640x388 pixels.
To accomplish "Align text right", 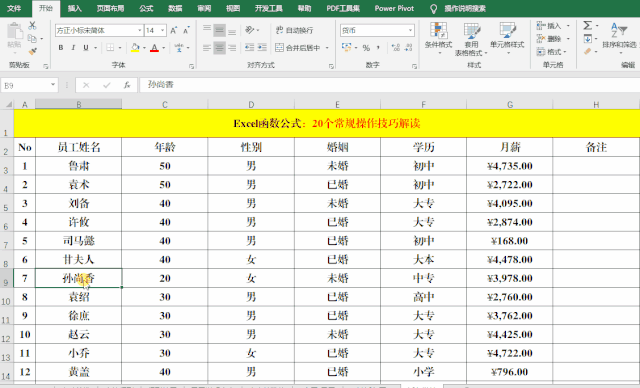I will pyautogui.click(x=232, y=48).
